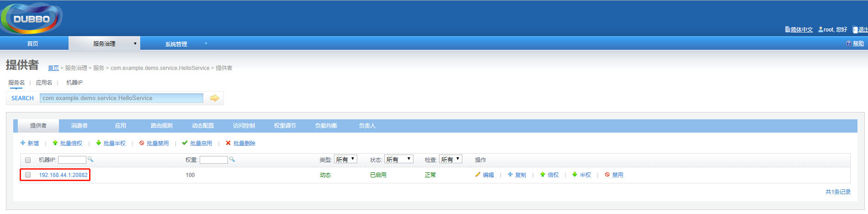Open the 服务治理 navigation menu
The width and height of the screenshot is (868, 214).
click(x=104, y=44)
